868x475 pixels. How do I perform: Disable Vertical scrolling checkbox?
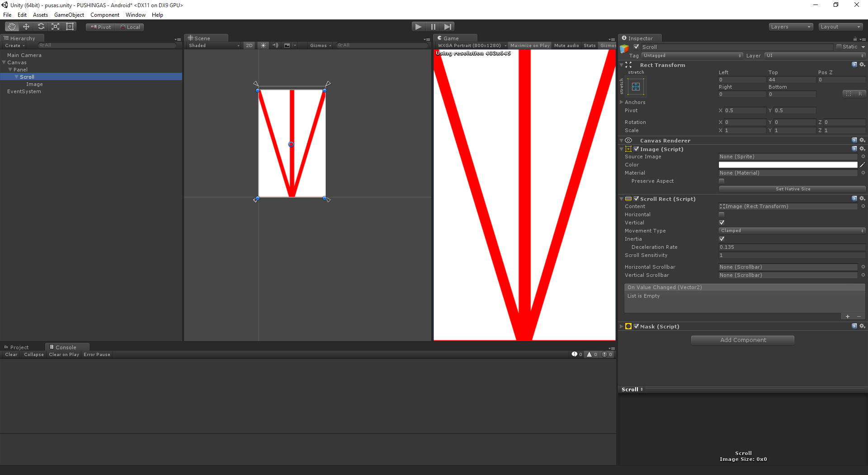click(x=722, y=223)
